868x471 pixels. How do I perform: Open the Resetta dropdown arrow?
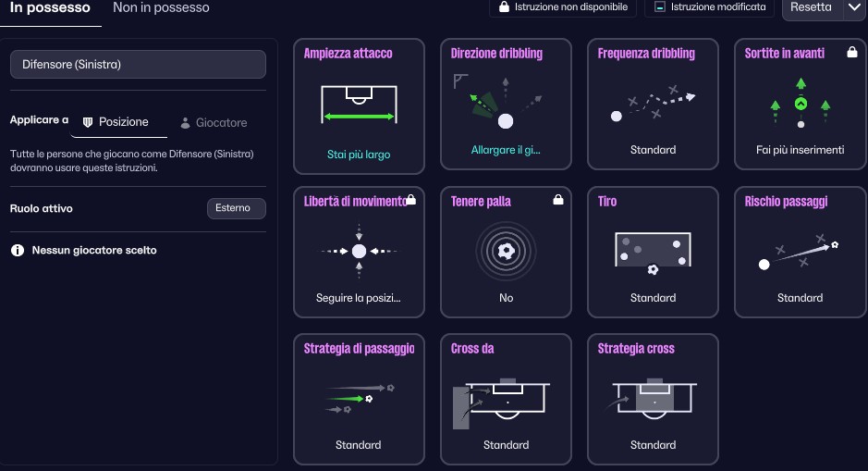pos(853,7)
